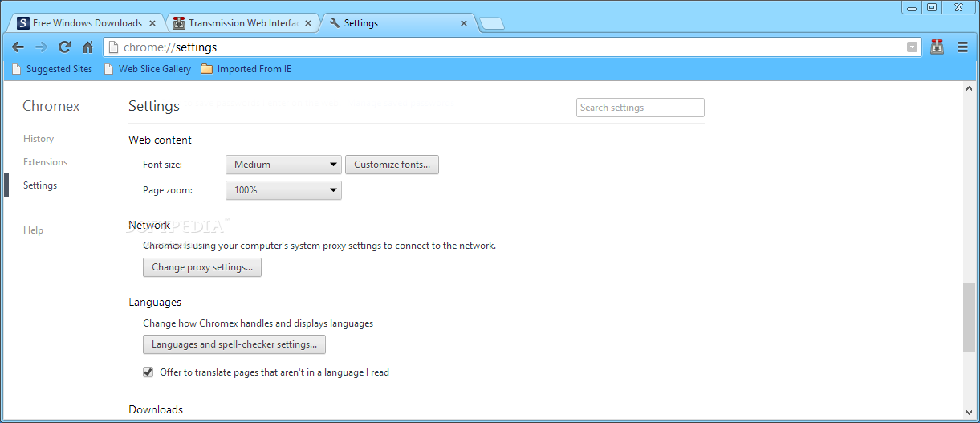Screen dimensions: 980x423
Task: Open Languages and spell-checker settings
Action: 234,344
